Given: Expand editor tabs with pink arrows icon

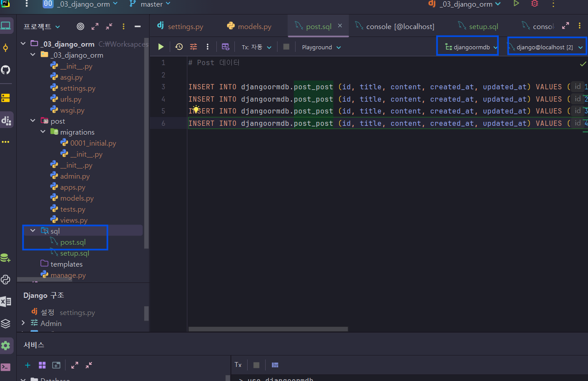Looking at the screenshot, I should click(x=566, y=26).
